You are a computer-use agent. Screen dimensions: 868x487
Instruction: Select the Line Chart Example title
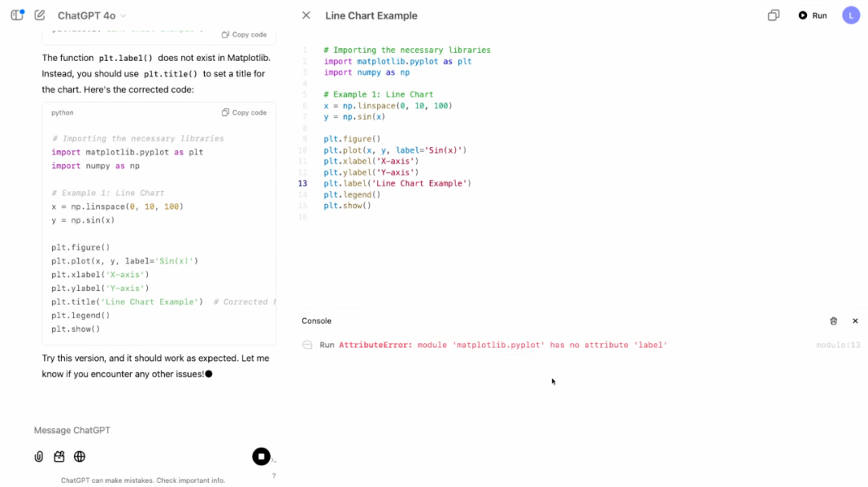(x=370, y=15)
